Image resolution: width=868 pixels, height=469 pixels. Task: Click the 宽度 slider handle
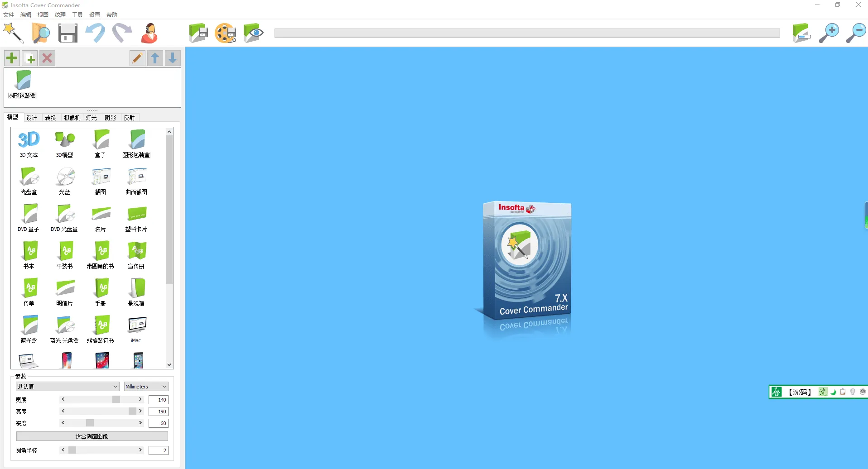[116, 399]
